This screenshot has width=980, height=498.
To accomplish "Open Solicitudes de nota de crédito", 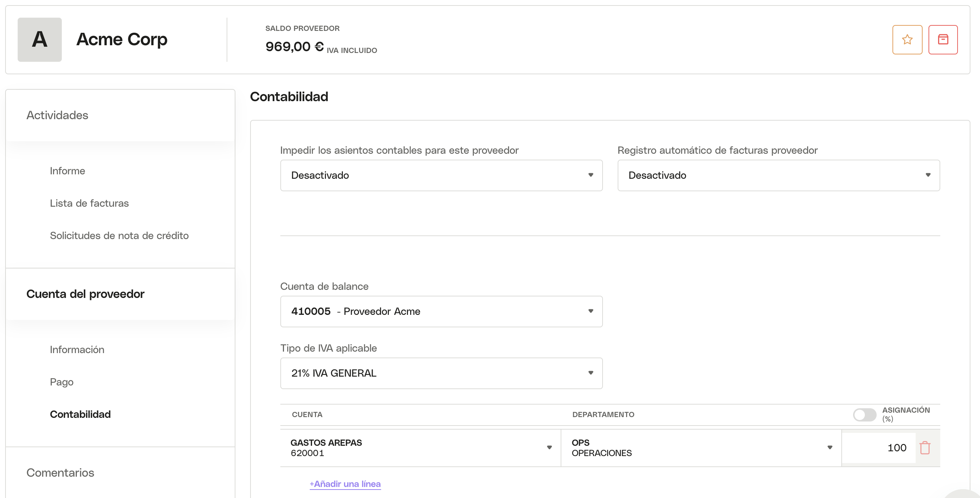I will coord(119,235).
